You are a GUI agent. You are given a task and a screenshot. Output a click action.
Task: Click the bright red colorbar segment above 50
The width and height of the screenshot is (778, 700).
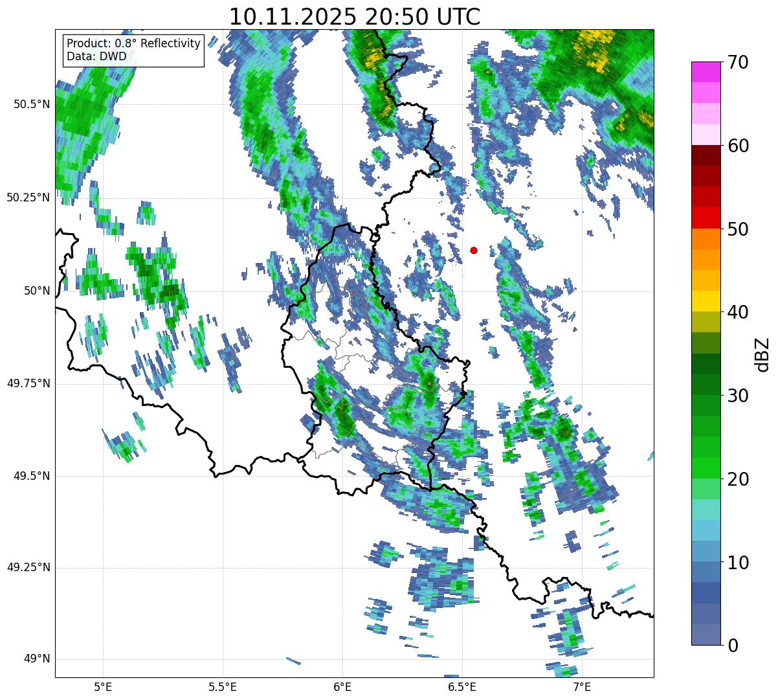(x=706, y=218)
